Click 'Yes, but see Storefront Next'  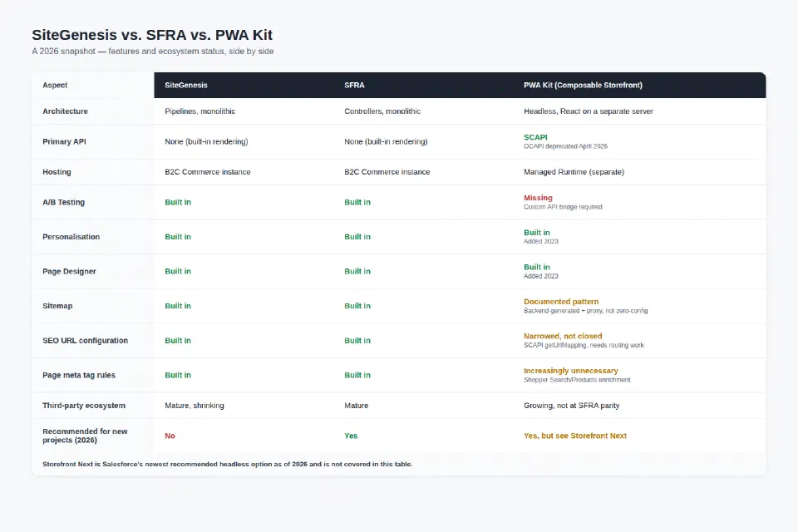coord(575,436)
